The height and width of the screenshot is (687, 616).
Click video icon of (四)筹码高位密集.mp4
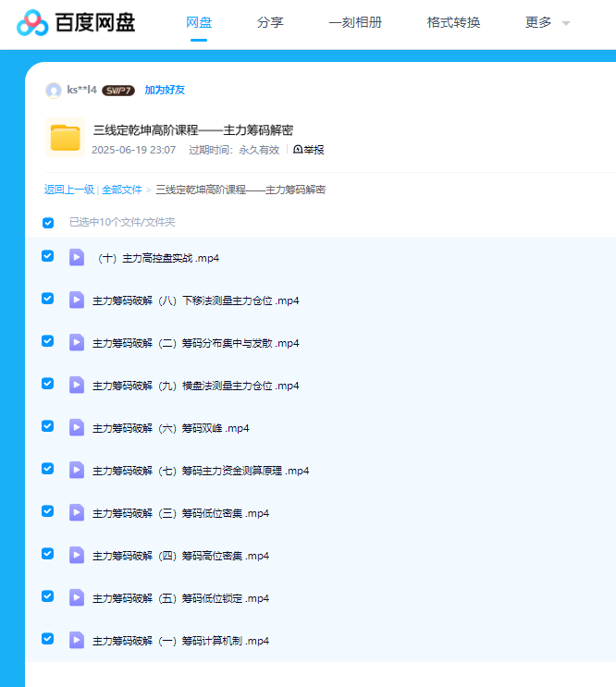(77, 555)
